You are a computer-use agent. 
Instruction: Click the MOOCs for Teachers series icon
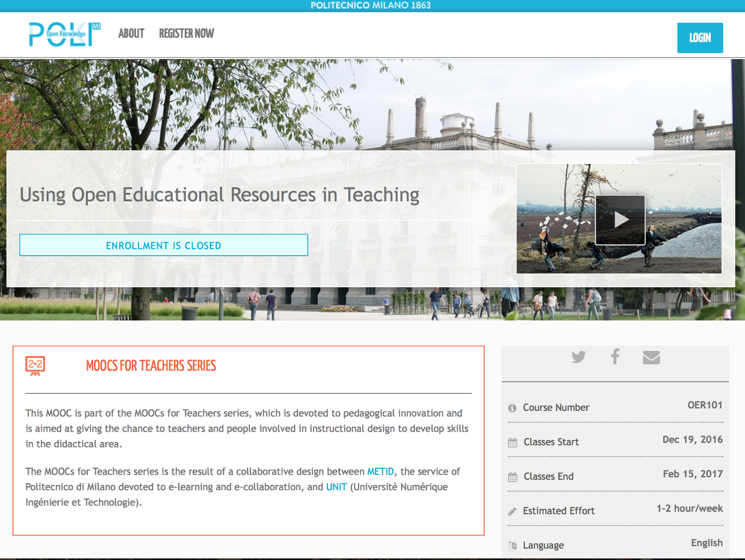pos(35,365)
